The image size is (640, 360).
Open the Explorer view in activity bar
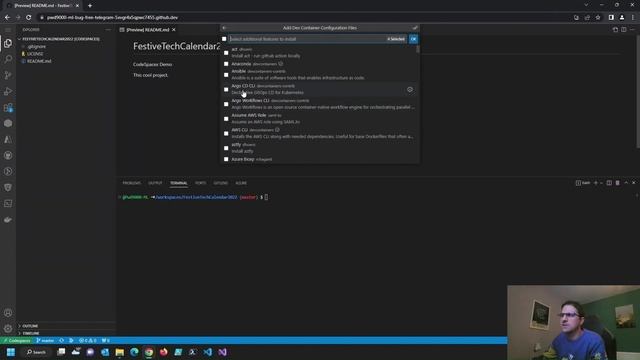pyautogui.click(x=8, y=43)
